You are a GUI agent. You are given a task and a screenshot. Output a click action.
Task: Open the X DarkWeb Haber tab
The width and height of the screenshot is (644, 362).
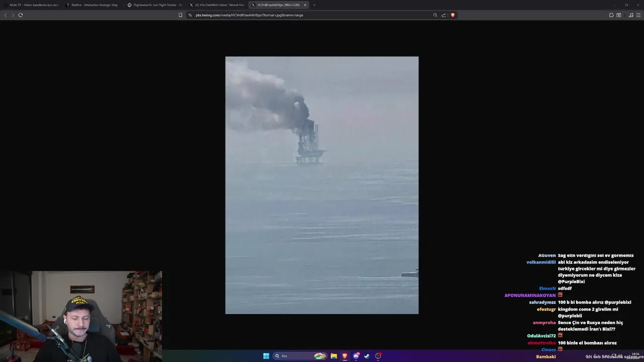[216, 5]
